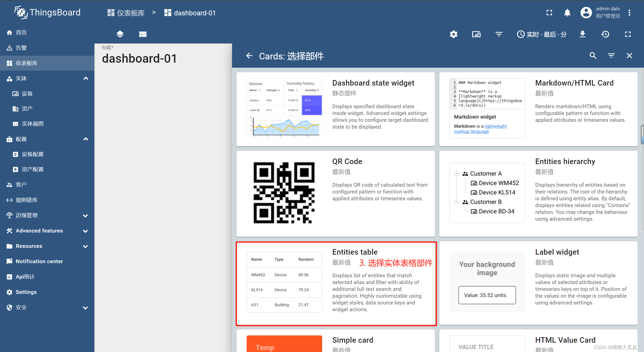Click the fullscreen expand icon top-right
The height and width of the screenshot is (352, 644).
[x=549, y=13]
